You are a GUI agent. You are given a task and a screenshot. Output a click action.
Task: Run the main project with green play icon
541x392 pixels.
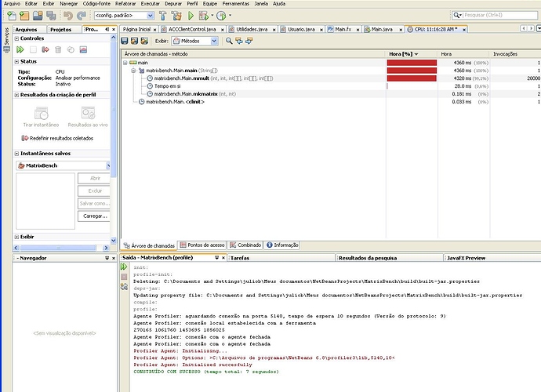192,15
